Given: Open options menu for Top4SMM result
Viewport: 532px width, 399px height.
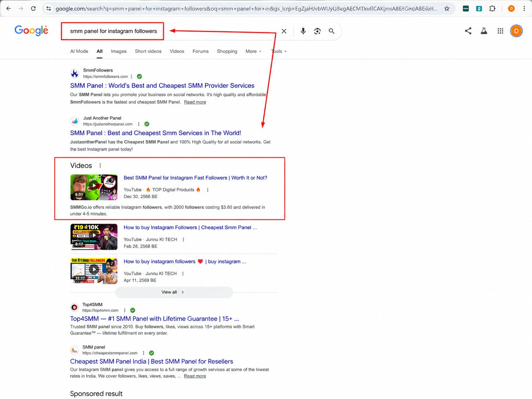Looking at the screenshot, I should point(125,310).
